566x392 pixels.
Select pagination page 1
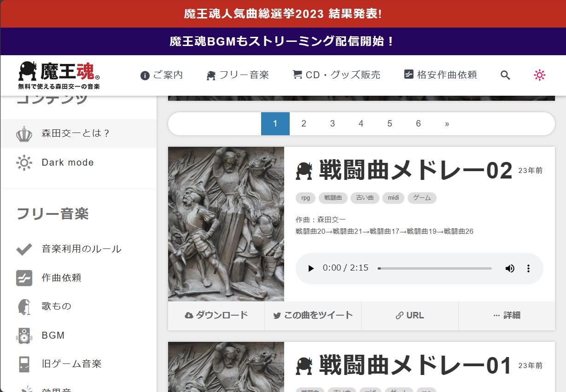(x=275, y=124)
